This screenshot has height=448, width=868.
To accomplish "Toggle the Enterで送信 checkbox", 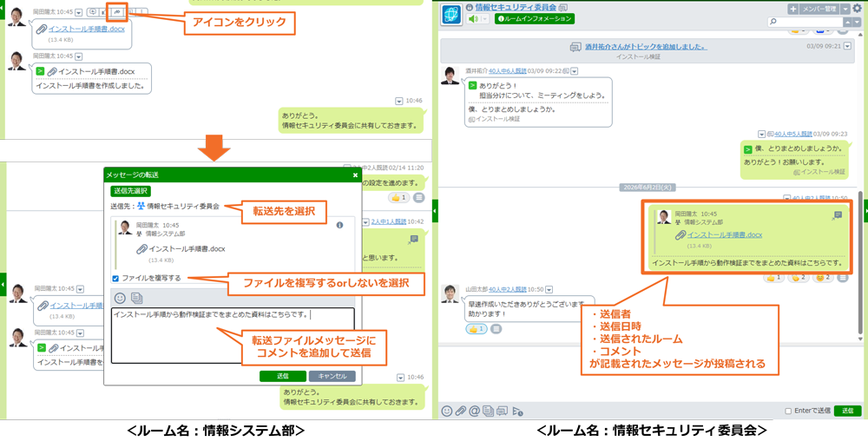I will point(788,411).
